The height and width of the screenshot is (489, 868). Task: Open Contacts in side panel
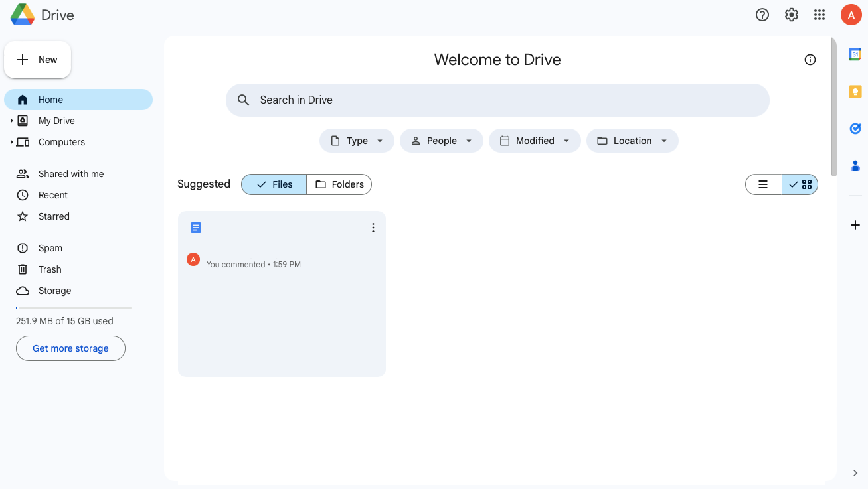855,165
